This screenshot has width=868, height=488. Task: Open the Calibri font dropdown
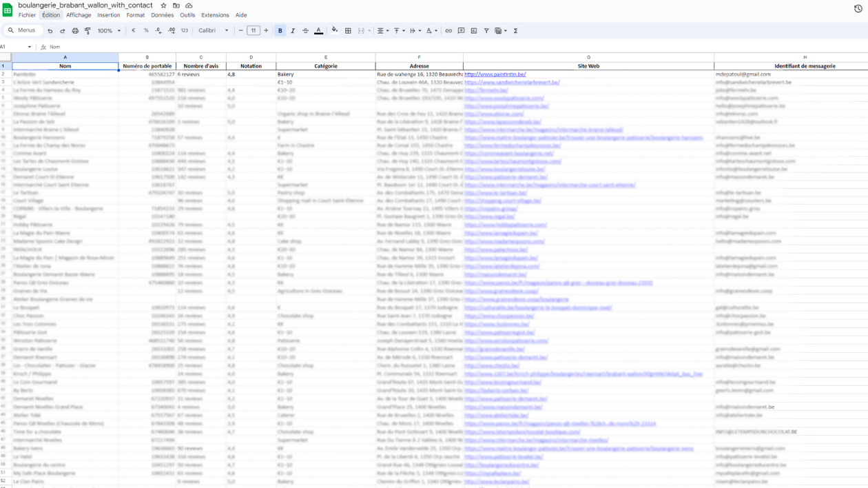click(214, 31)
